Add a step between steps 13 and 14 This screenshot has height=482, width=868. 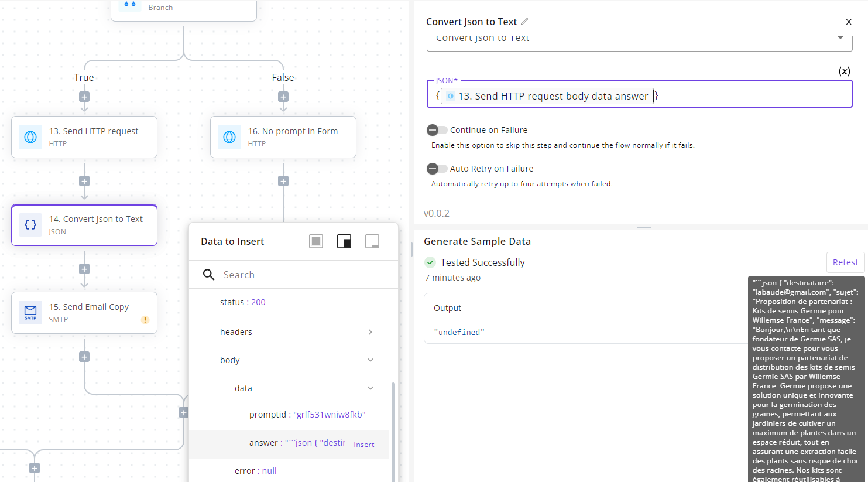point(84,181)
